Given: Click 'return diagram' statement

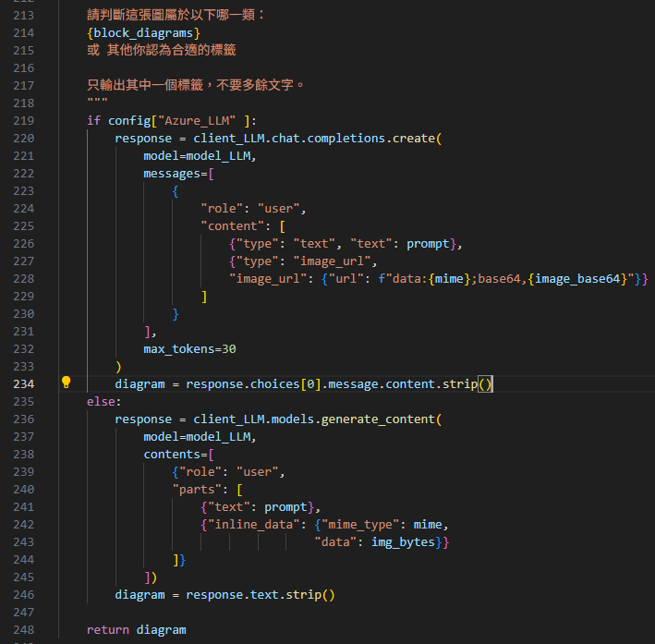Looking at the screenshot, I should click(137, 630).
